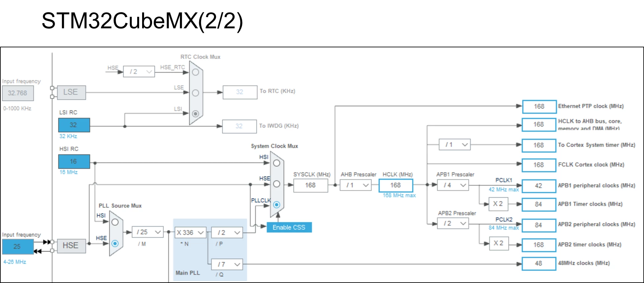This screenshot has width=644, height=283.
Task: Click the APB2 peripheral clocks value field
Action: pos(539,225)
